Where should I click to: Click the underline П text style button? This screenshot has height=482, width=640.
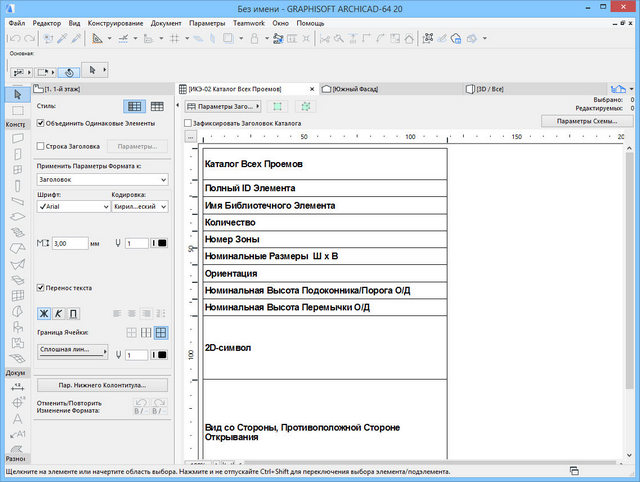[74, 314]
